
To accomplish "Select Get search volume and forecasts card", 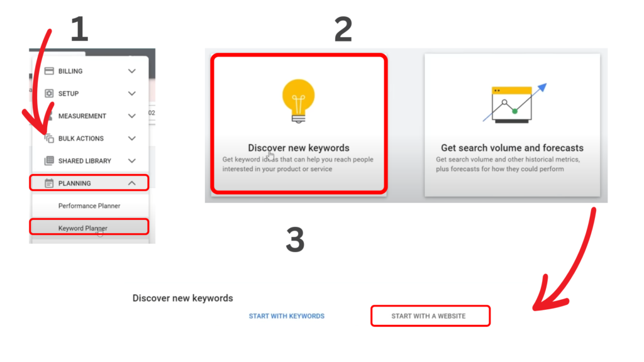I will [x=512, y=124].
